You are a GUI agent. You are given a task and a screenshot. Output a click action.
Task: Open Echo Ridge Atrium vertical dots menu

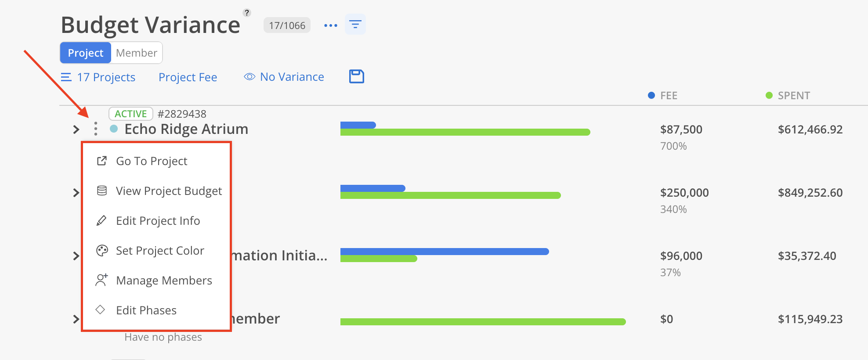(96, 129)
